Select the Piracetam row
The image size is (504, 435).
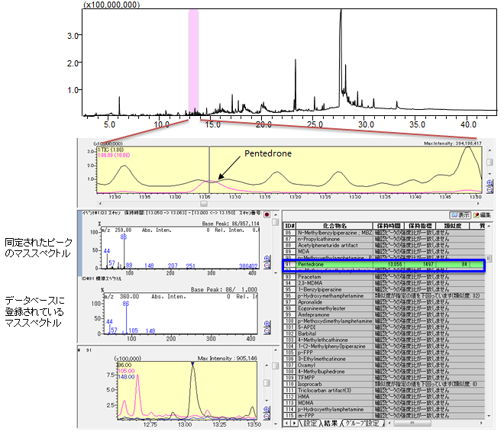coord(384,277)
